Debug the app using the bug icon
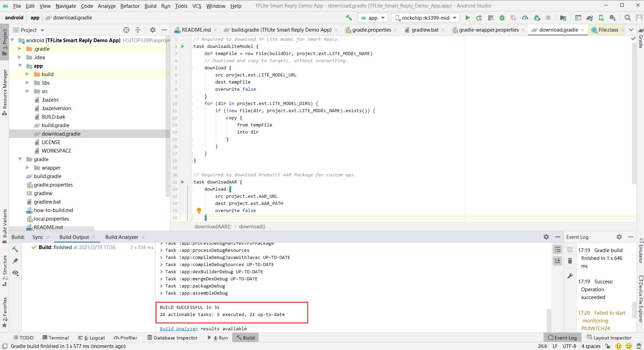The height and width of the screenshot is (350, 644). coord(502,18)
